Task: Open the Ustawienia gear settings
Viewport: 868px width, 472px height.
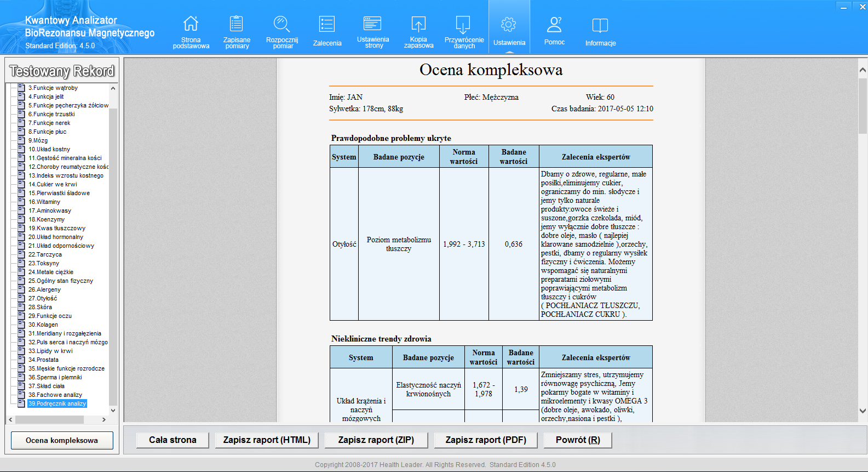Action: point(509,32)
